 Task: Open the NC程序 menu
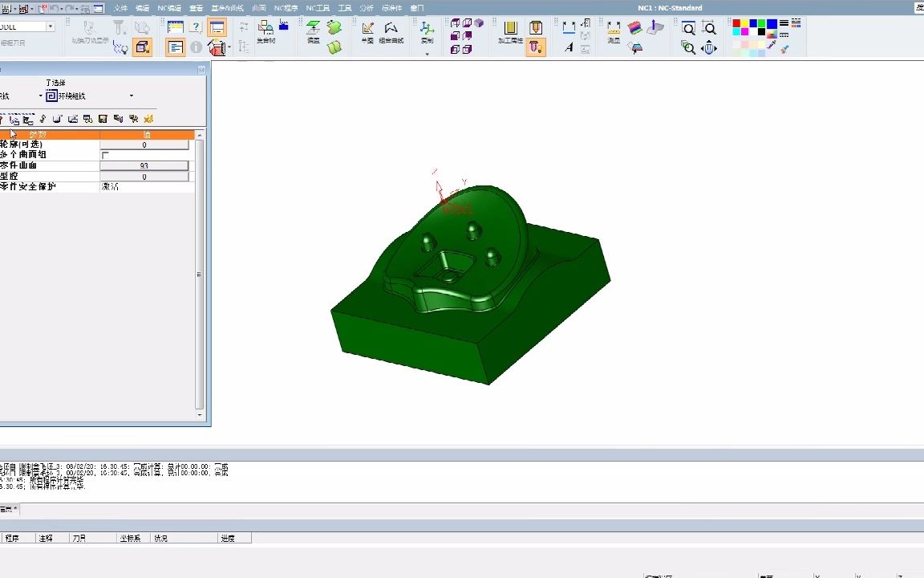[285, 8]
